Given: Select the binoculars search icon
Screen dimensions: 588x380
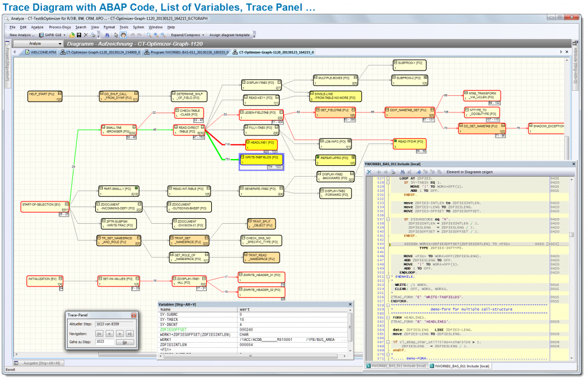Looking at the screenshot, I should (107, 34).
